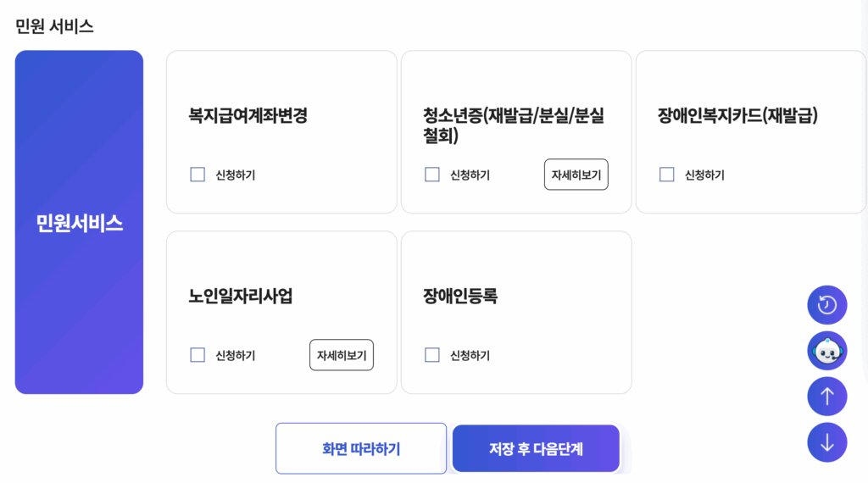Click the 복지급여계좌변경 card title
This screenshot has width=868, height=483.
point(248,115)
